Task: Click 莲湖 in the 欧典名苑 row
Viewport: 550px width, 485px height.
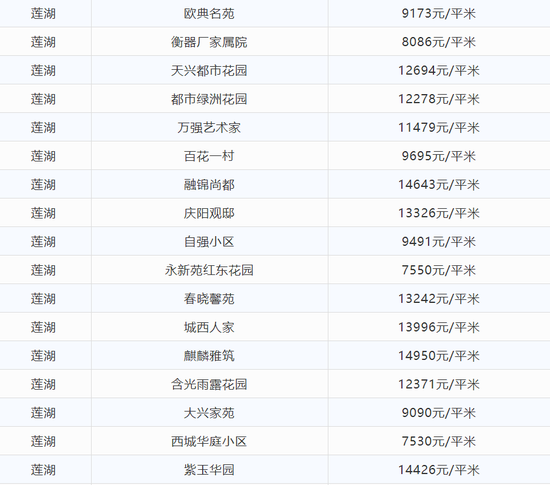Action: [43, 14]
